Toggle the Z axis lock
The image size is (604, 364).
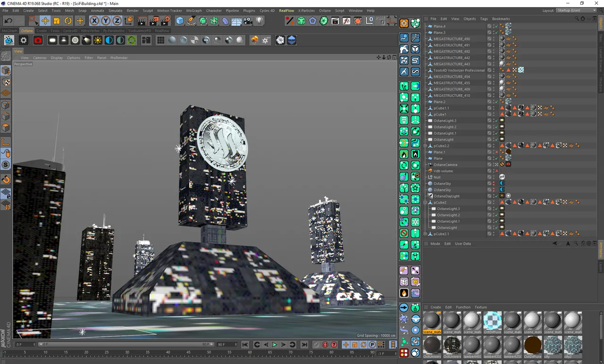pyautogui.click(x=117, y=21)
